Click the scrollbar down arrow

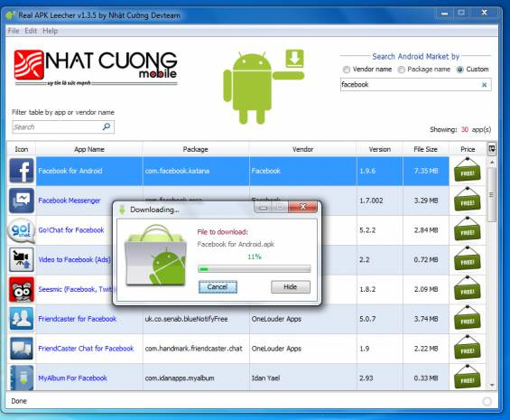tap(491, 385)
